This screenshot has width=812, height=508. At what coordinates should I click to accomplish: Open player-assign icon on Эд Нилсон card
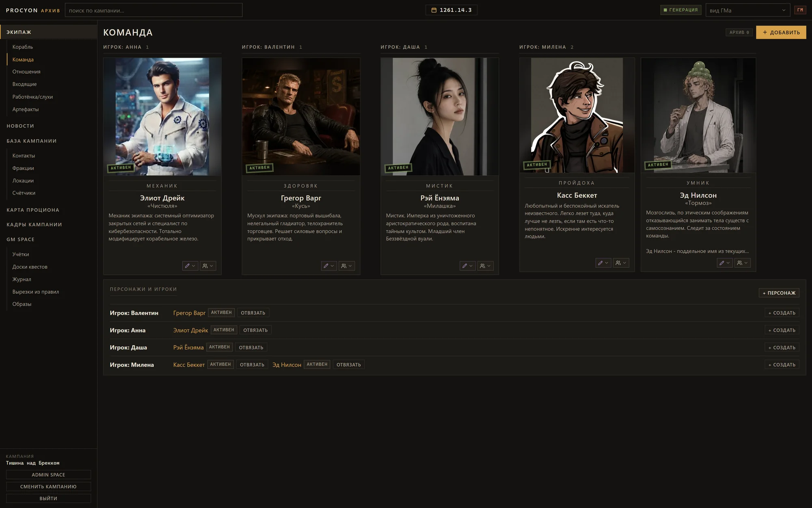pos(743,263)
